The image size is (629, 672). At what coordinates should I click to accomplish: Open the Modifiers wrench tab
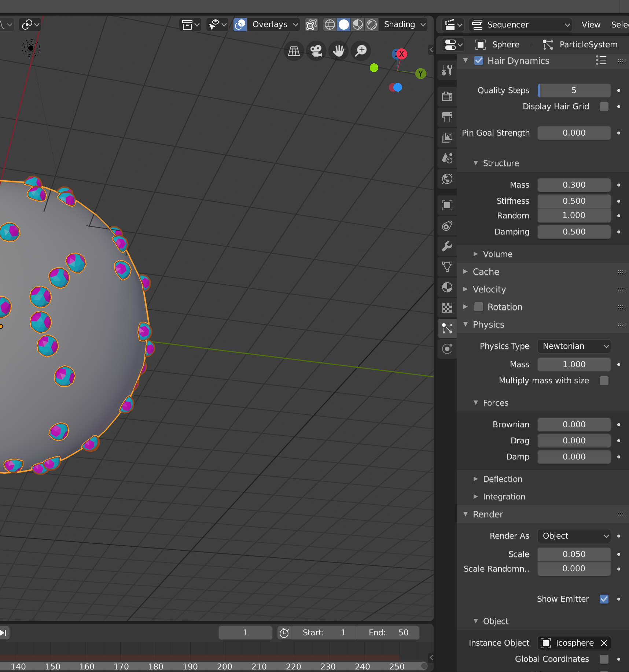click(x=447, y=246)
